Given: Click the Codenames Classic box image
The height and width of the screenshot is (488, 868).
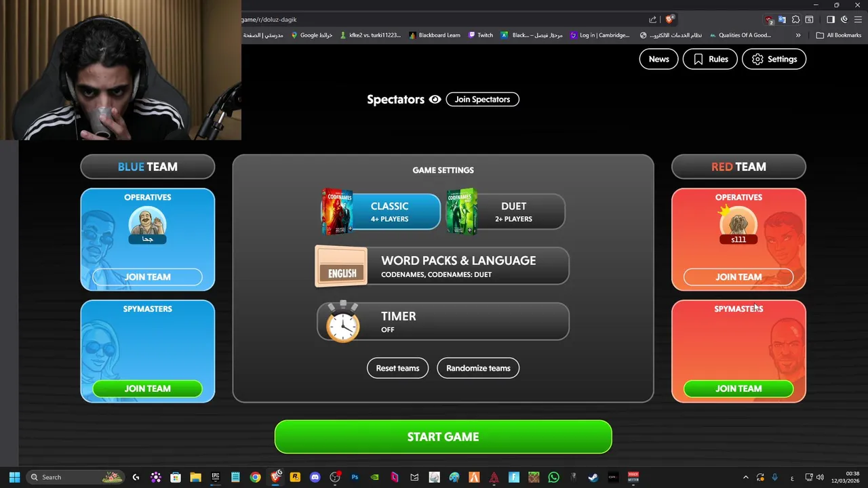Looking at the screenshot, I should 337,211.
